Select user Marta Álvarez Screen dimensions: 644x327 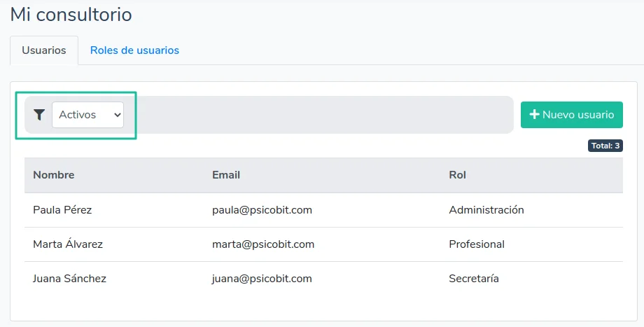pos(68,244)
